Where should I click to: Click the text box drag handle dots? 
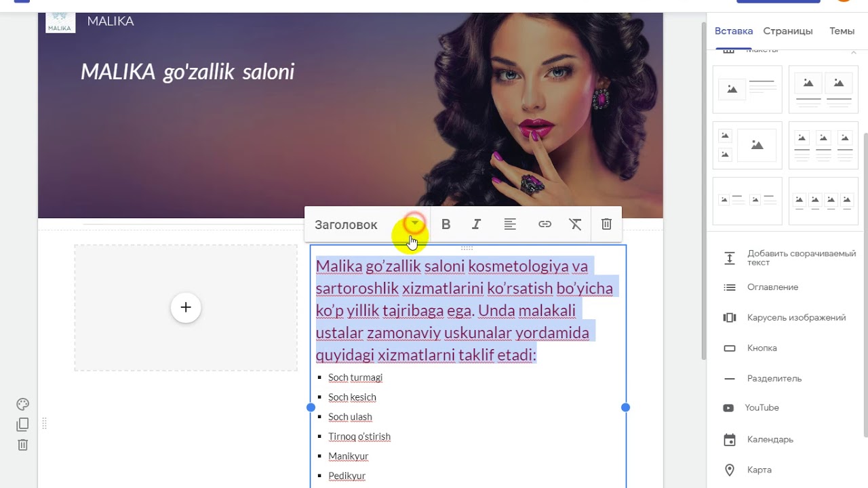[467, 248]
